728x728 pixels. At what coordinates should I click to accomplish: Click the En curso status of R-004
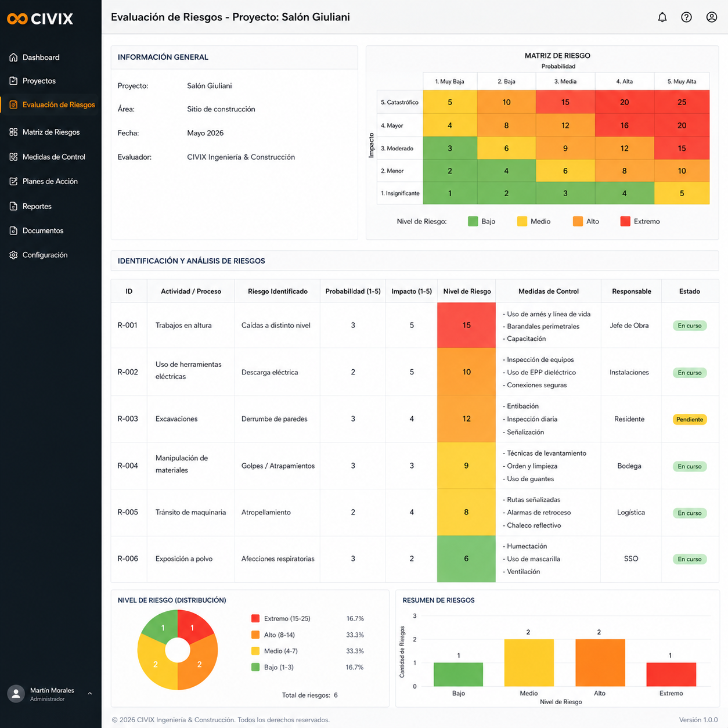[690, 466]
